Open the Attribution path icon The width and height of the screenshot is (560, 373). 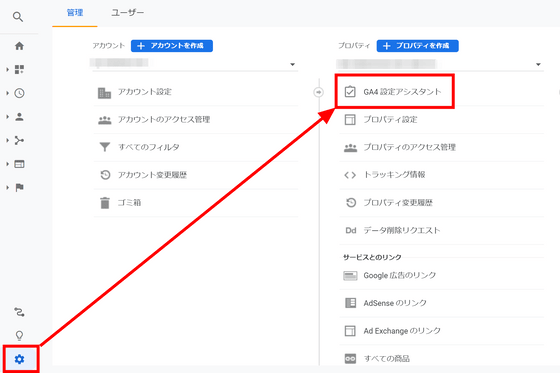(19, 312)
